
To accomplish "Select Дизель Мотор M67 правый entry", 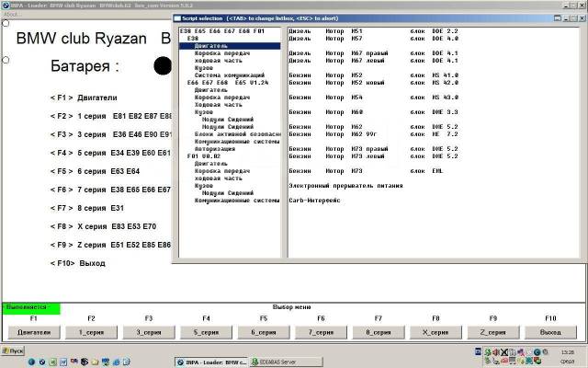I will tap(373, 53).
